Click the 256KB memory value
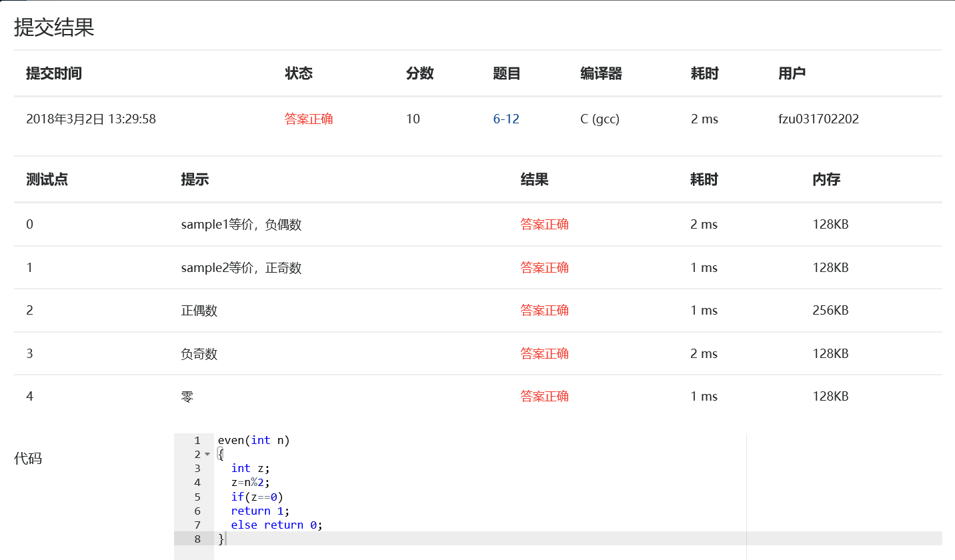This screenshot has height=560, width=955. point(830,311)
